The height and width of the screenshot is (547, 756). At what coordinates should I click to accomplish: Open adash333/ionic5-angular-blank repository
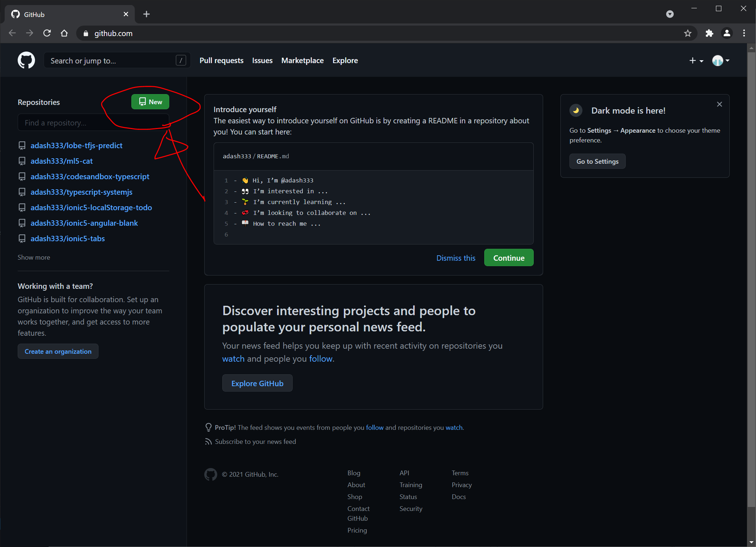coord(84,223)
